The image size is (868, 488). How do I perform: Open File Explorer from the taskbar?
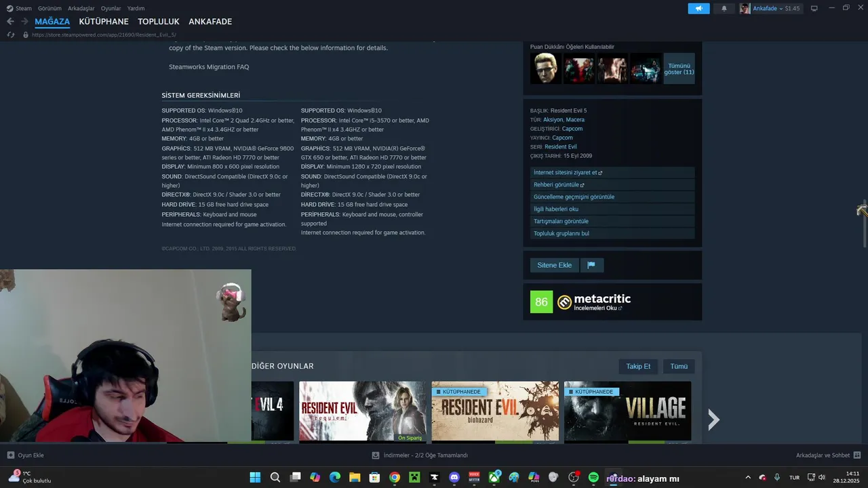point(355,477)
